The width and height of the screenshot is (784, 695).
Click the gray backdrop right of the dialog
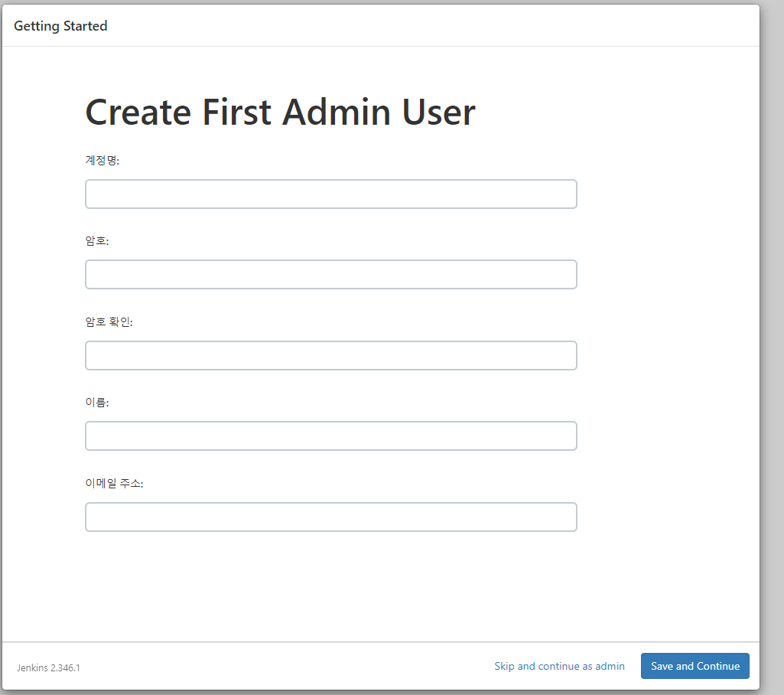772,344
